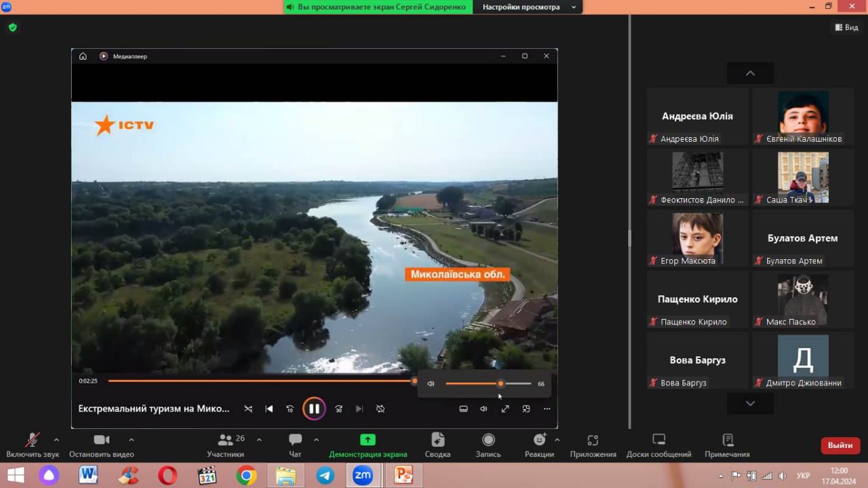Viewport: 868px width, 488px height.
Task: Expand audio options arrow next to Включить звук
Action: point(56,439)
